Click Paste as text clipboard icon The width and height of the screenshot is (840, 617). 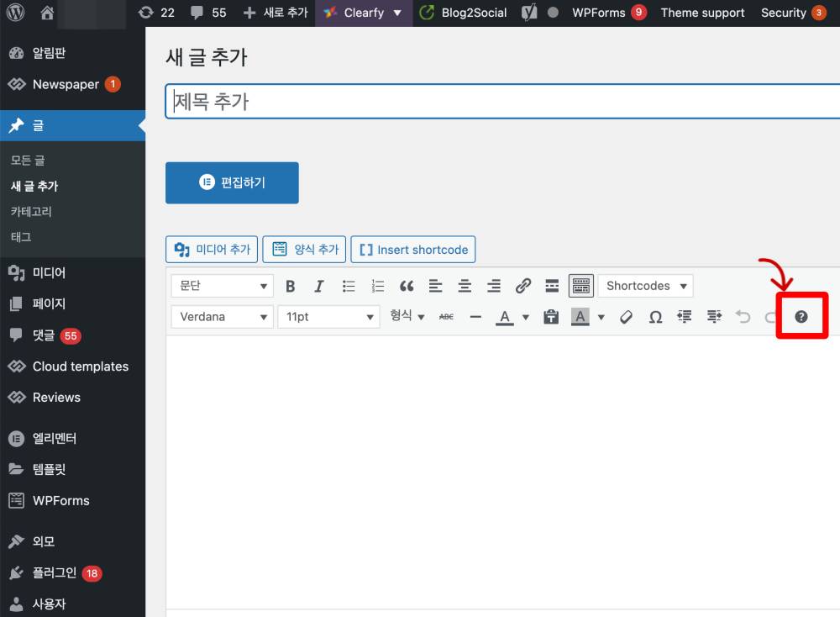click(x=551, y=317)
